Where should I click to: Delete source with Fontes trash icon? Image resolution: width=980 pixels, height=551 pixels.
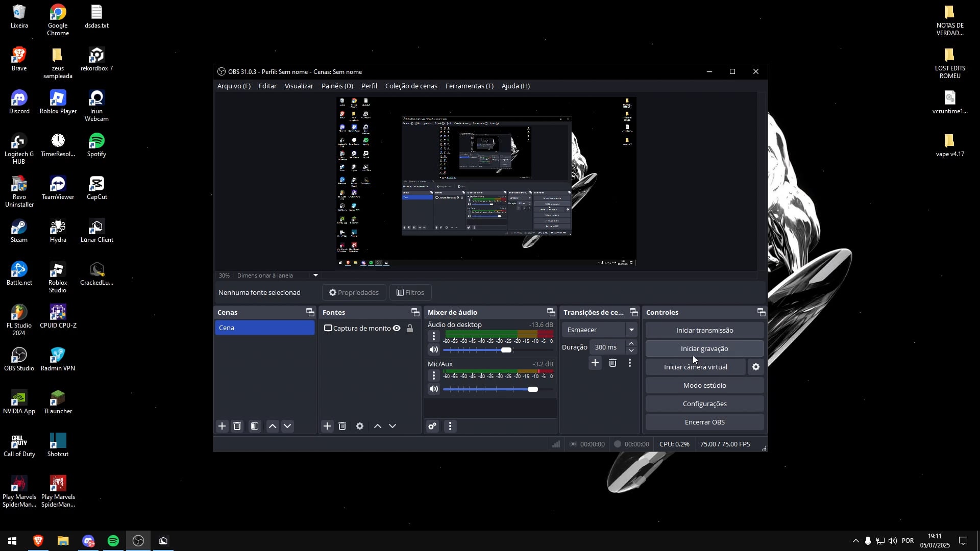point(342,426)
